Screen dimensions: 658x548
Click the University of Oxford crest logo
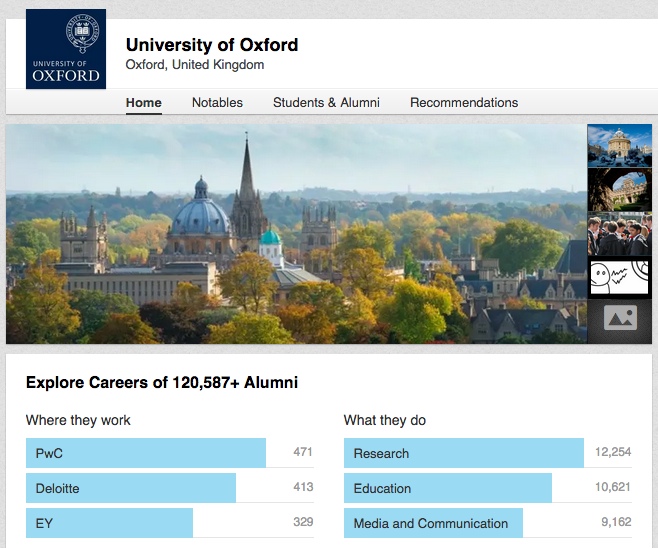point(66,49)
